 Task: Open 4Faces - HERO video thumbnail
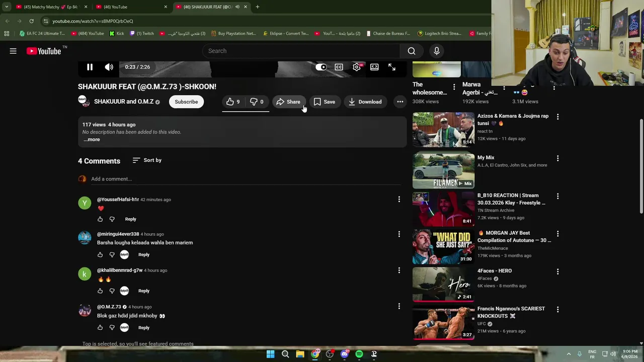[x=443, y=284]
